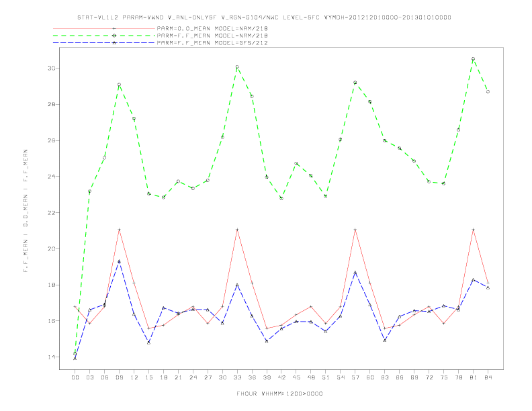This screenshot has height=411, width=532.
Task: Click y-axis tick label 18
Action: tap(52, 285)
